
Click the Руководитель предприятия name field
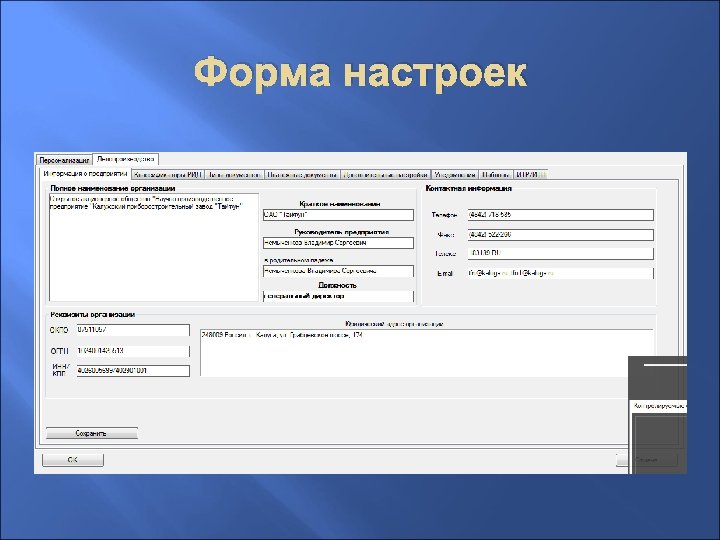(338, 243)
